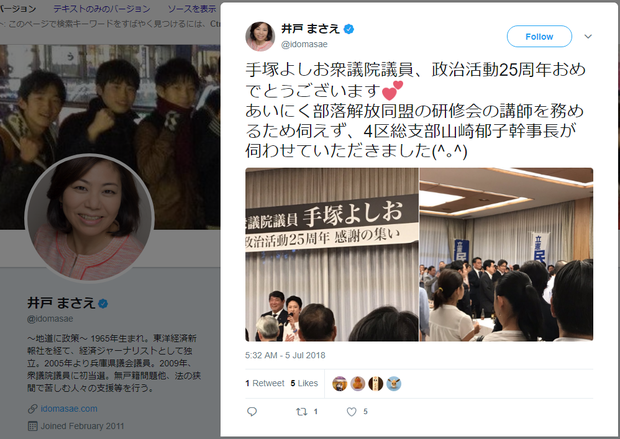Click the reply speech bubble icon
620x439 pixels.
point(252,412)
